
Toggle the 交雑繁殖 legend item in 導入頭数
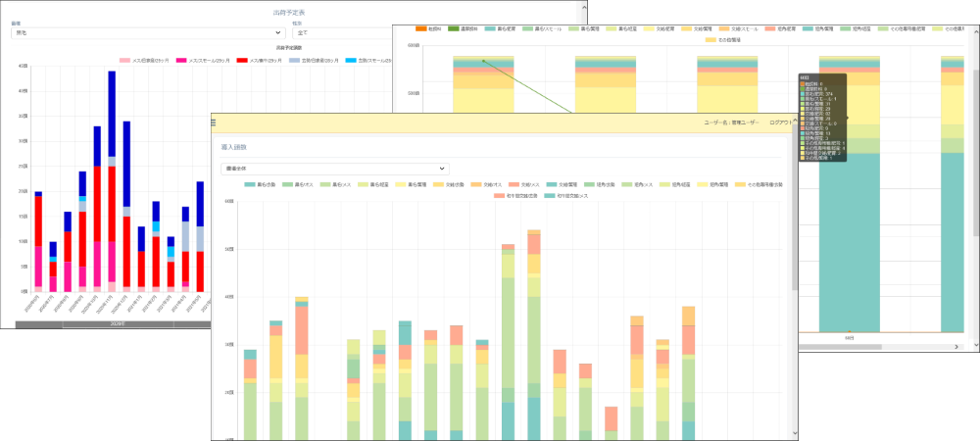point(563,184)
